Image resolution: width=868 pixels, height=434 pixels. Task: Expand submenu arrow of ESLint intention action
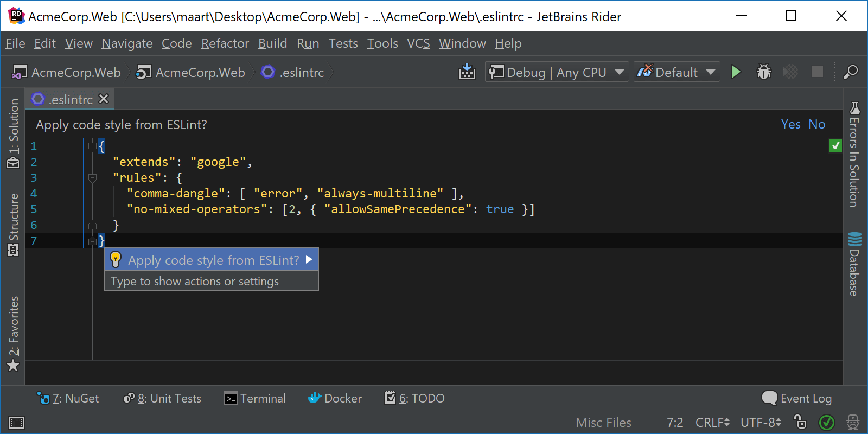[309, 260]
